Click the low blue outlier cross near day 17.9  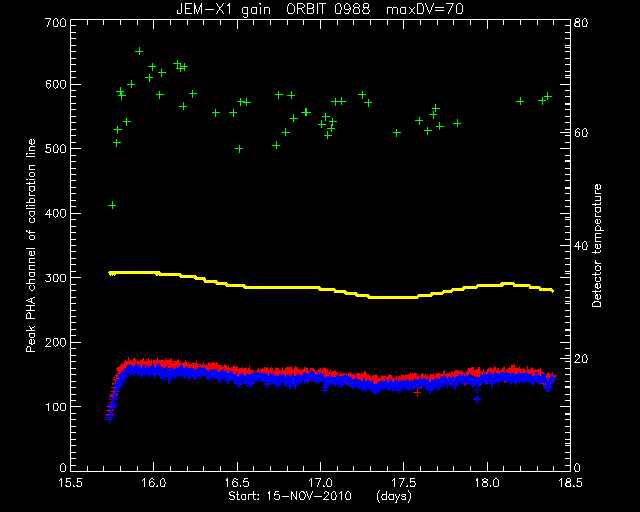[477, 399]
